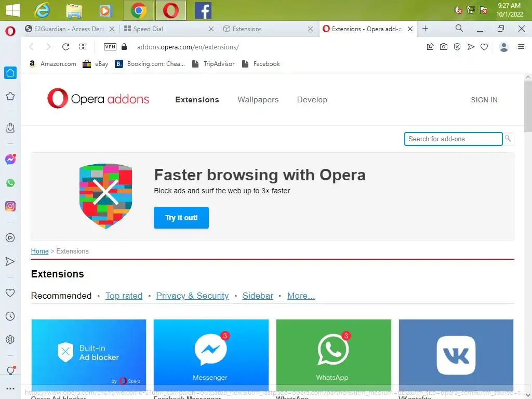View site security padlock info
Viewport: 532px width, 399px height.
(124, 47)
